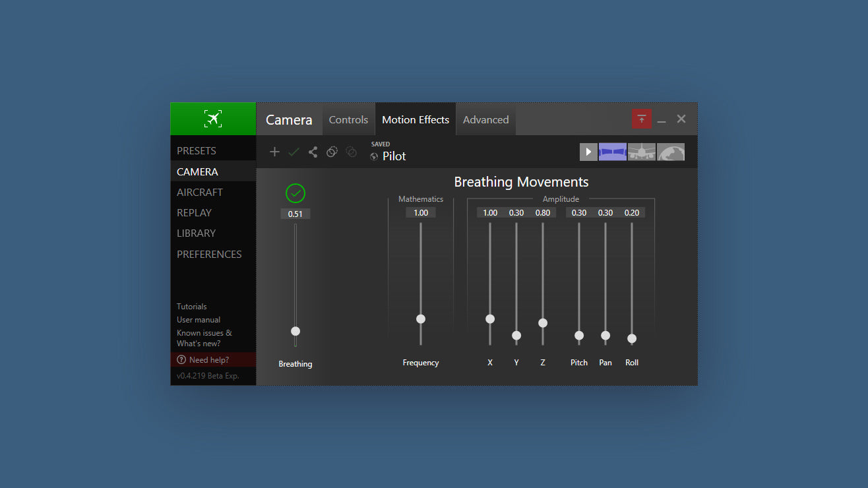Select the aircraft exterior view icon
The height and width of the screenshot is (488, 868).
(x=641, y=152)
